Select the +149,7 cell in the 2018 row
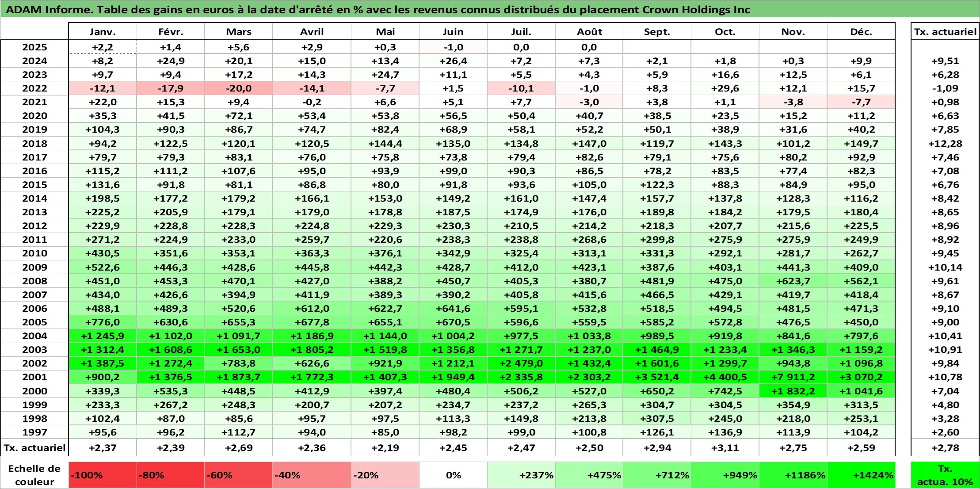The image size is (980, 489). 861,144
